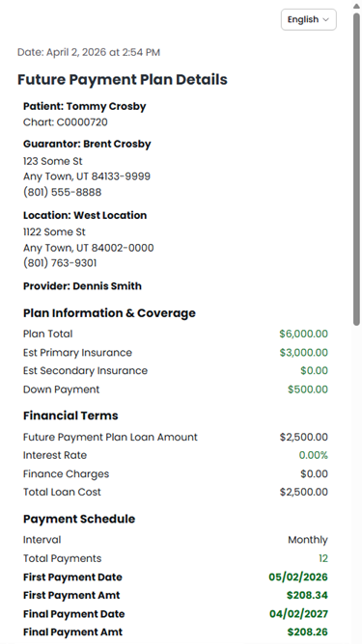Click the date stamp at page top
Screen dimensions: 362x644
click(x=89, y=53)
